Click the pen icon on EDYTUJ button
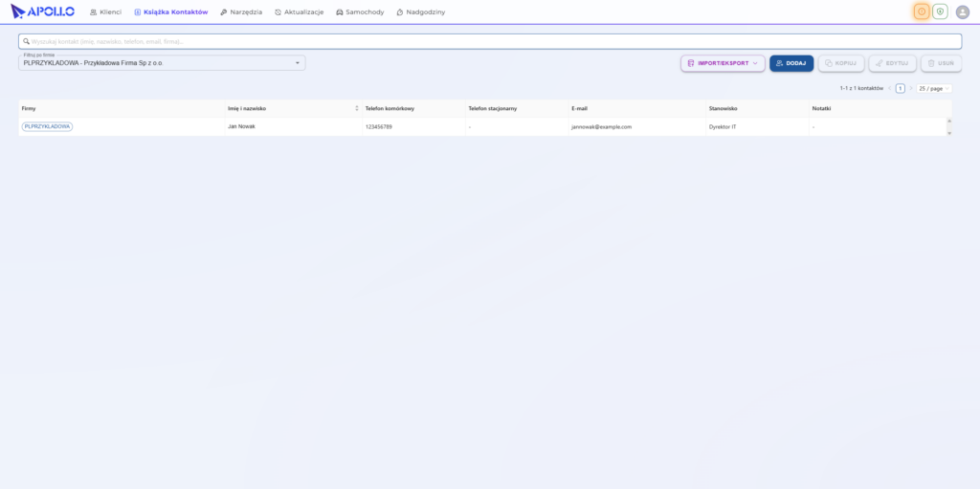Screen dimensions: 980x489 [x=879, y=63]
